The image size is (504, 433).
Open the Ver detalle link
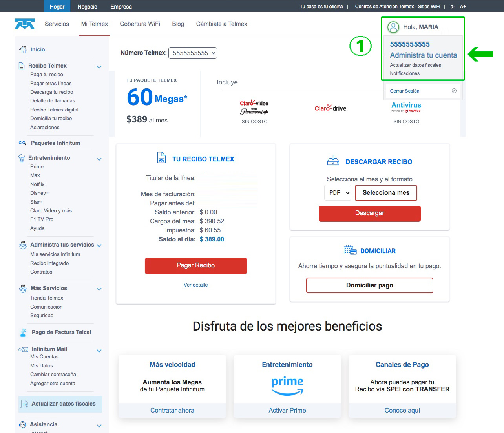[196, 285]
